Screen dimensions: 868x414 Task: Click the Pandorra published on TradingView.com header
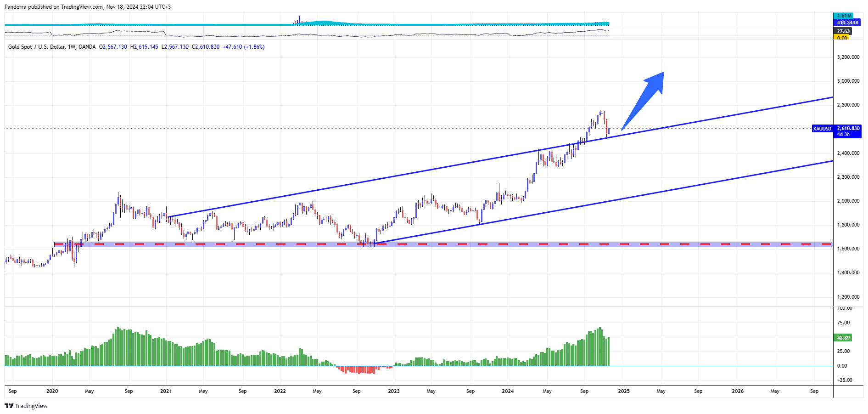click(x=88, y=7)
